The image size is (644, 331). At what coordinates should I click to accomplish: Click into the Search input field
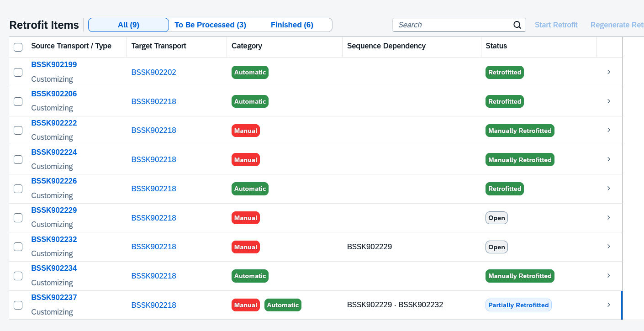click(452, 25)
